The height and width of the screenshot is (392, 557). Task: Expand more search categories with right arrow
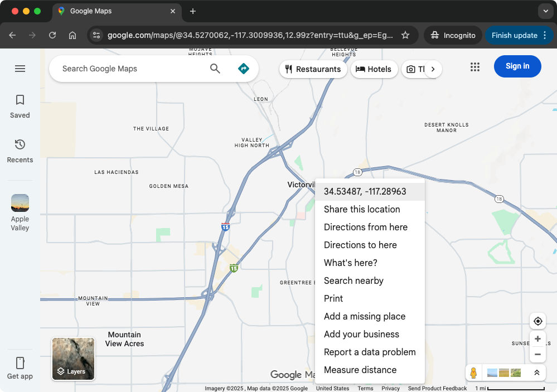pyautogui.click(x=433, y=69)
